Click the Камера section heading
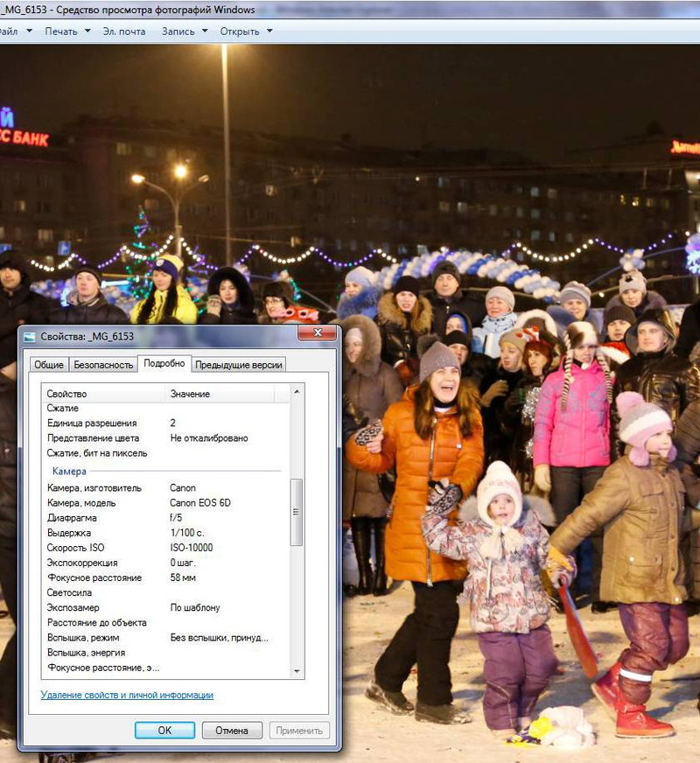700x763 pixels. click(69, 471)
